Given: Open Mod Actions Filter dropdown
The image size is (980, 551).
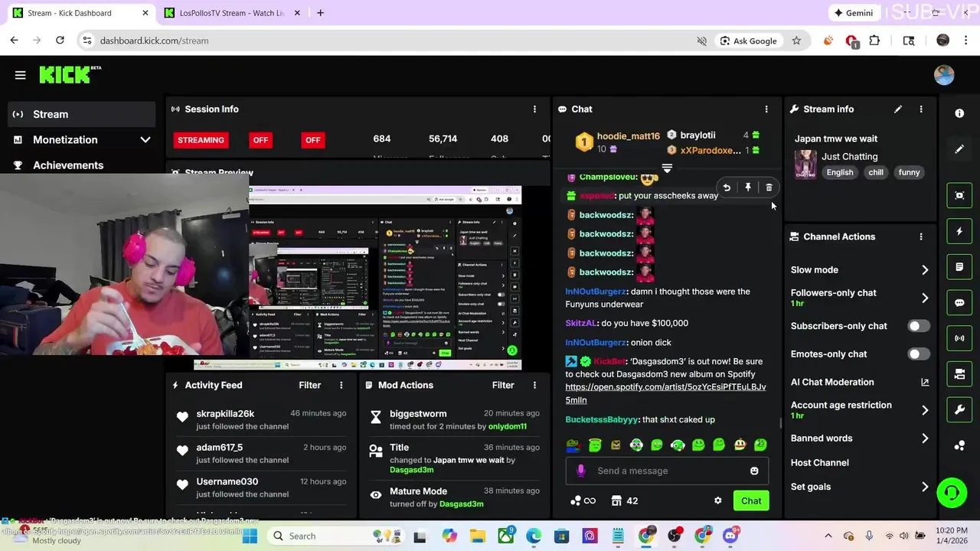Looking at the screenshot, I should click(503, 385).
